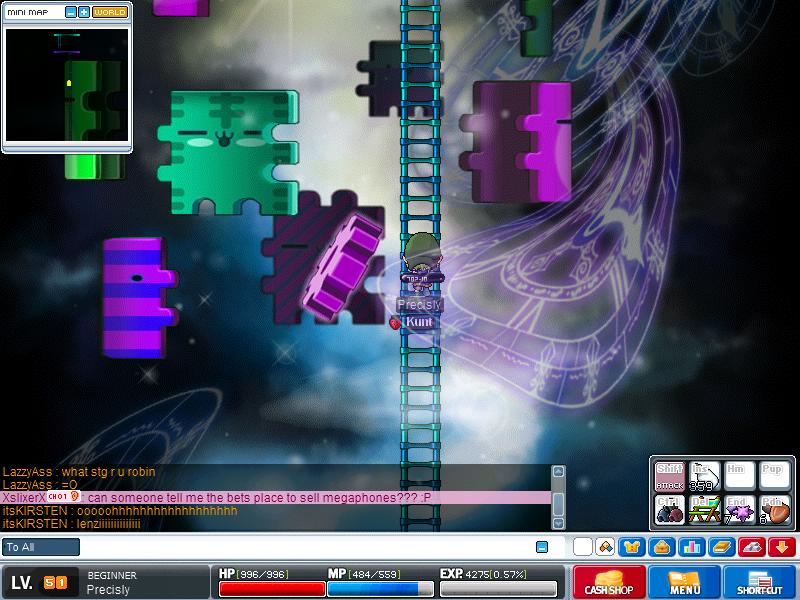Viewport: 800px width, 600px height.
Task: Minimize the chat window with blue minus
Action: (542, 547)
